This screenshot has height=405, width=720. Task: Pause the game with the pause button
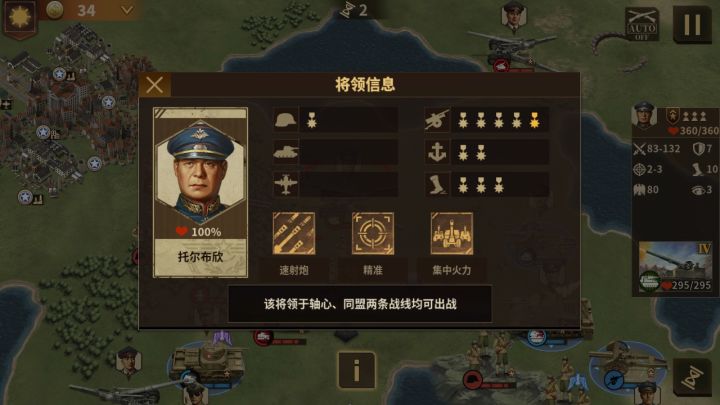click(692, 25)
